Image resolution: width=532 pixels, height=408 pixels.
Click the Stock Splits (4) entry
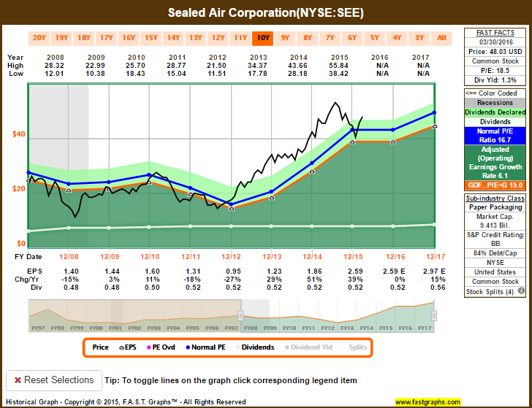(x=490, y=292)
